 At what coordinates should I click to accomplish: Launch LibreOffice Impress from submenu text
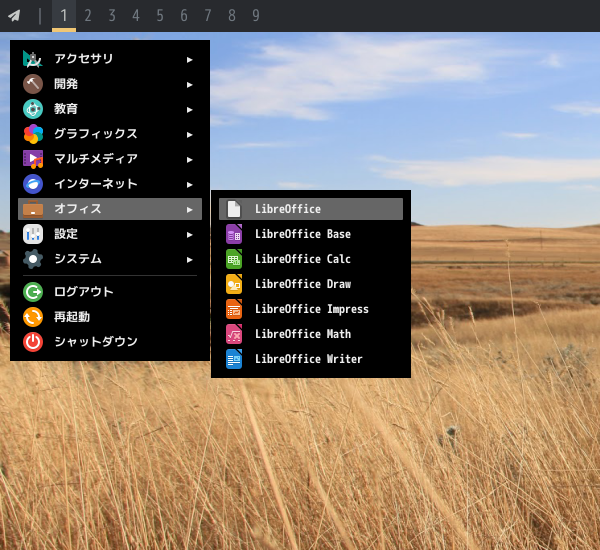point(312,309)
